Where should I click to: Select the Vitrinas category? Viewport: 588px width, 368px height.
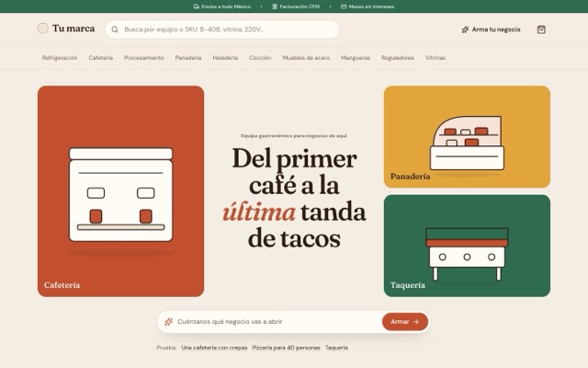[435, 57]
